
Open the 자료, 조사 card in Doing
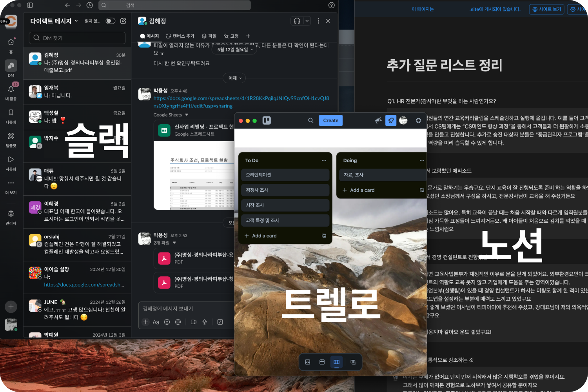click(383, 175)
